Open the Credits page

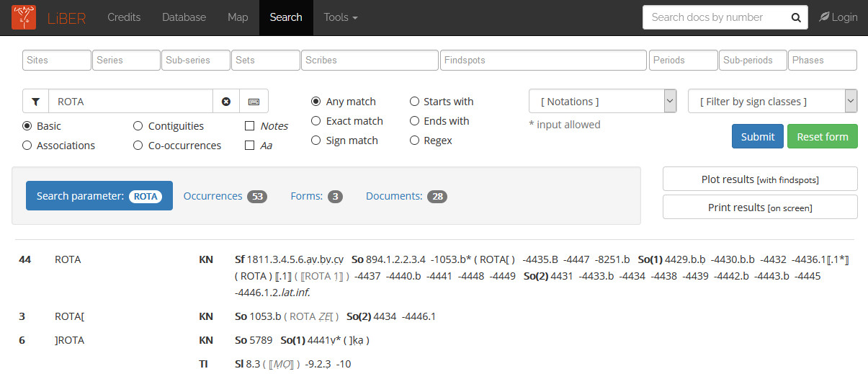click(x=124, y=17)
